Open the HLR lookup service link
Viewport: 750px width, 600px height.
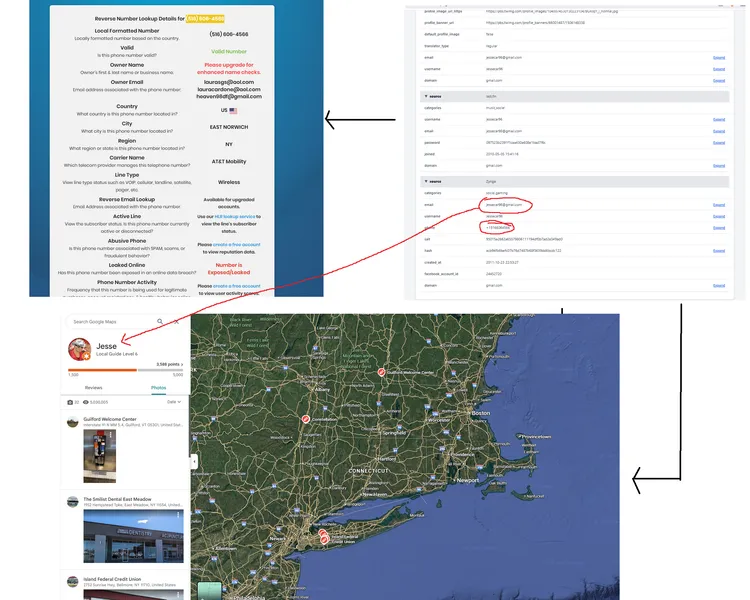[235, 216]
